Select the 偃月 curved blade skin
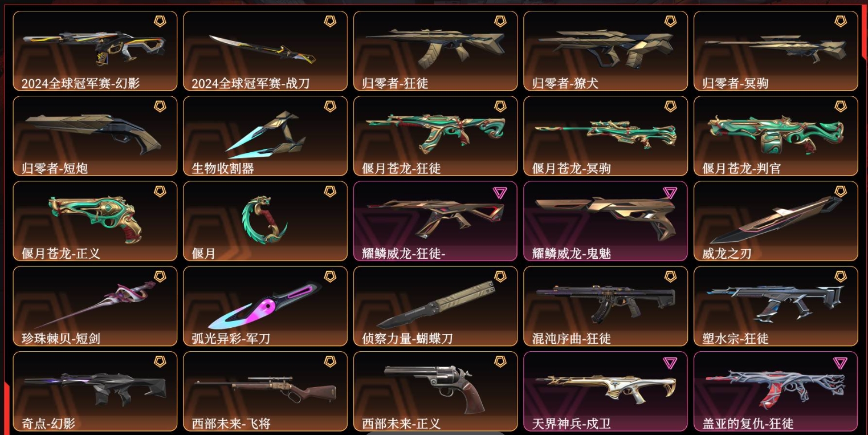Screen dimensions: 868x435 point(265,221)
